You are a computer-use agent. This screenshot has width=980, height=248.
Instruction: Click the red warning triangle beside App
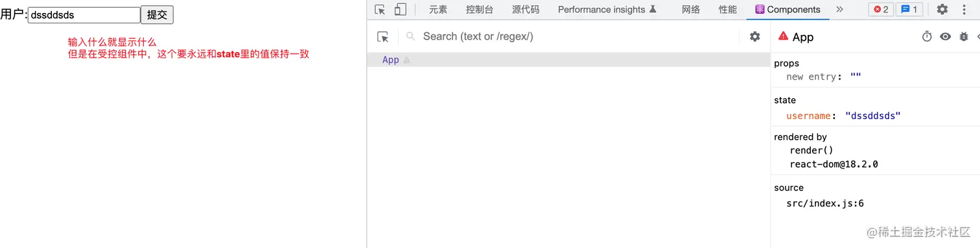pyautogui.click(x=783, y=36)
